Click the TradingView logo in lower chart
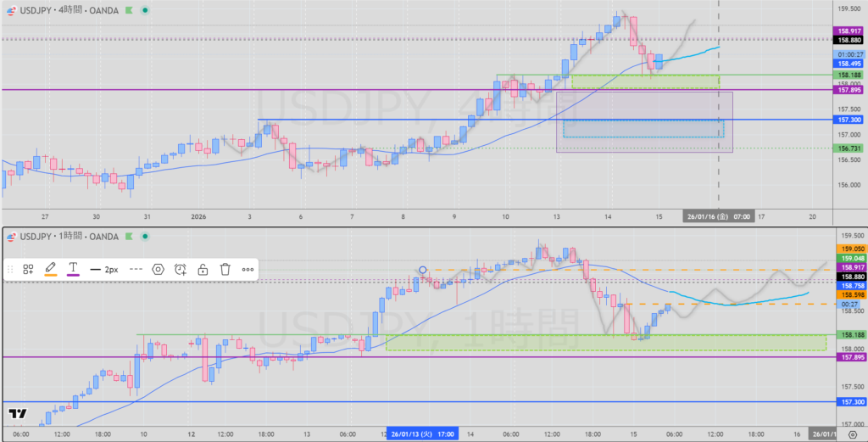The width and height of the screenshot is (868, 442). 16,414
